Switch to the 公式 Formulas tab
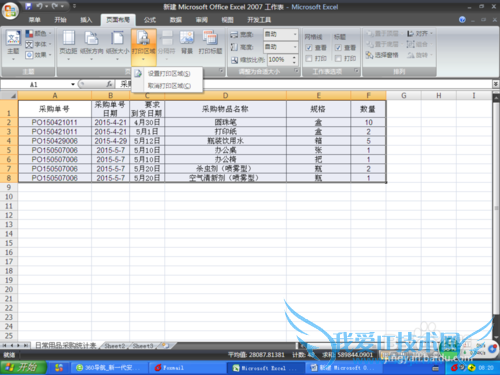Screen dimensions: 500x375 (150, 20)
